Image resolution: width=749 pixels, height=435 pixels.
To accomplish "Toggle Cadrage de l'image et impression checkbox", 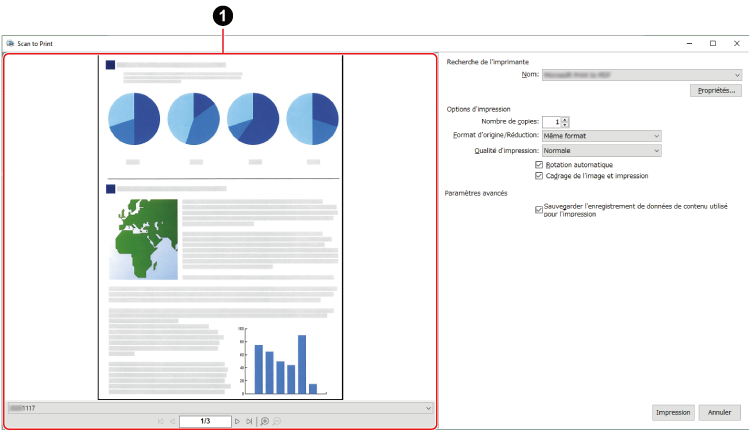I will pyautogui.click(x=540, y=176).
